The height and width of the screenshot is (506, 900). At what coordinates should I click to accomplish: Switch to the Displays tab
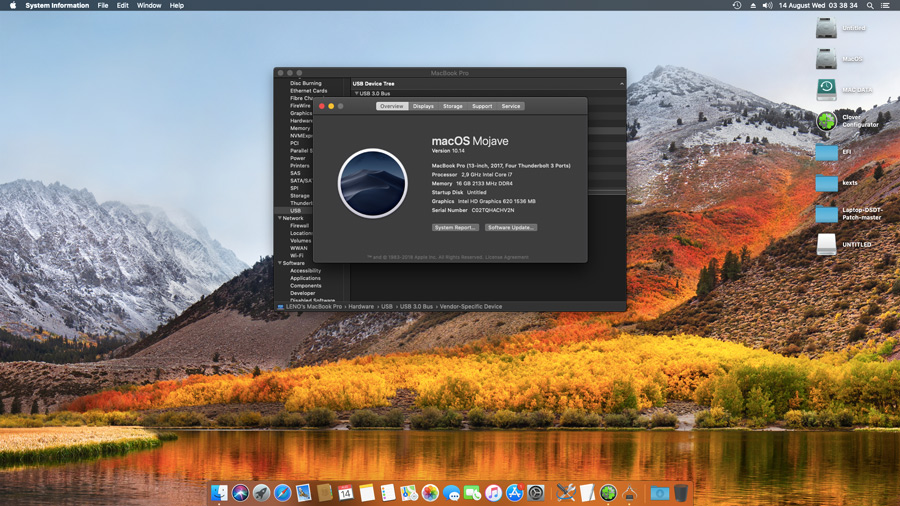pos(423,106)
